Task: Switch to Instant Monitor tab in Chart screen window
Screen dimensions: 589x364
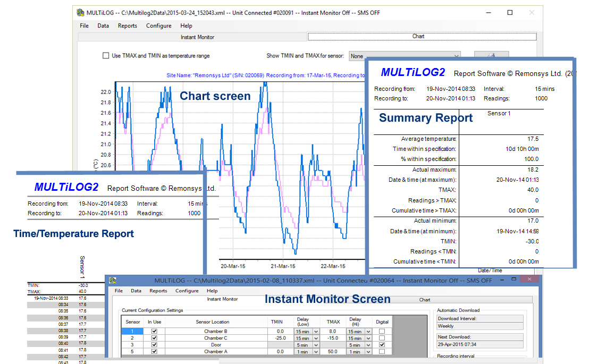Action: tap(193, 37)
